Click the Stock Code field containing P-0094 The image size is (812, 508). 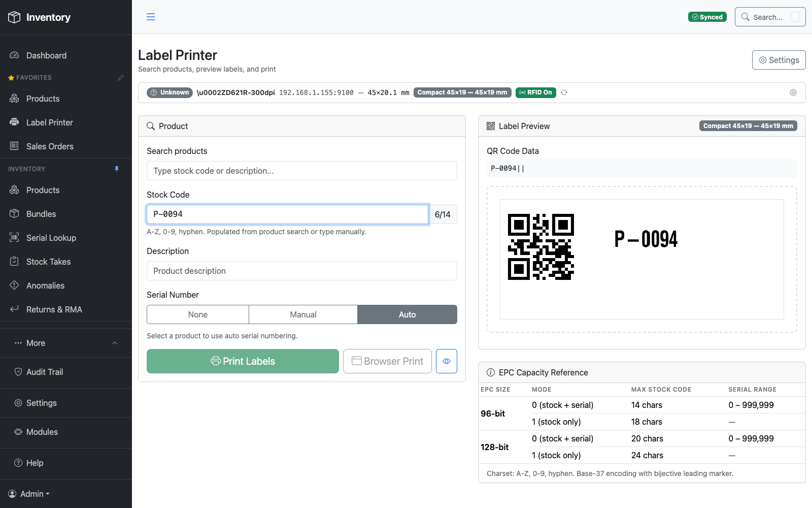[287, 214]
